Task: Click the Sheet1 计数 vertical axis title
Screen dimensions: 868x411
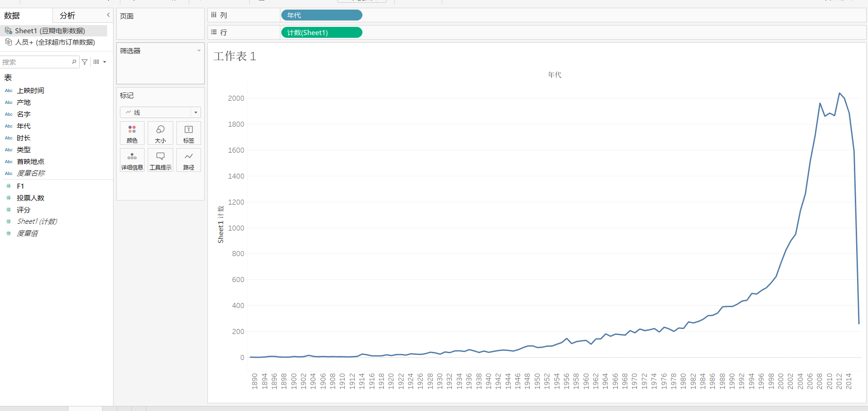Action: click(221, 224)
